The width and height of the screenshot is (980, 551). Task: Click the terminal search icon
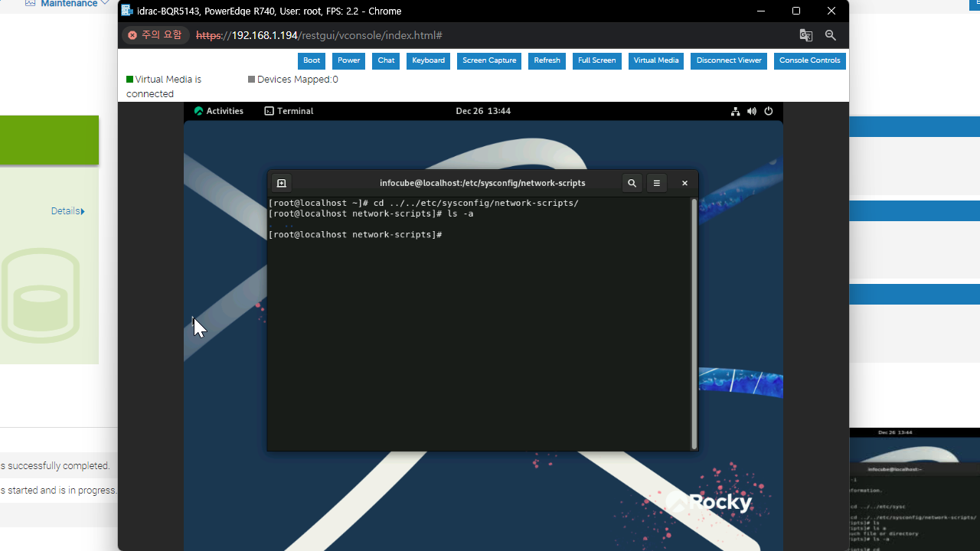[632, 183]
